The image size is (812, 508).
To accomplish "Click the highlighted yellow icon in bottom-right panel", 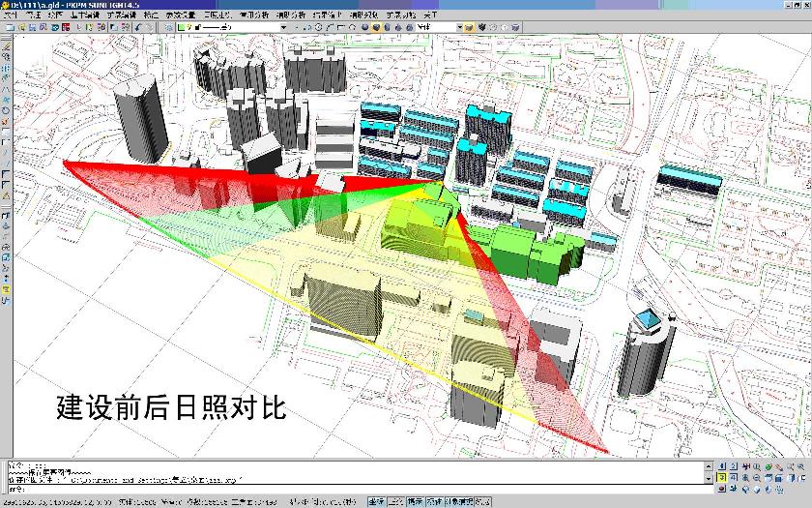I will tap(721, 478).
